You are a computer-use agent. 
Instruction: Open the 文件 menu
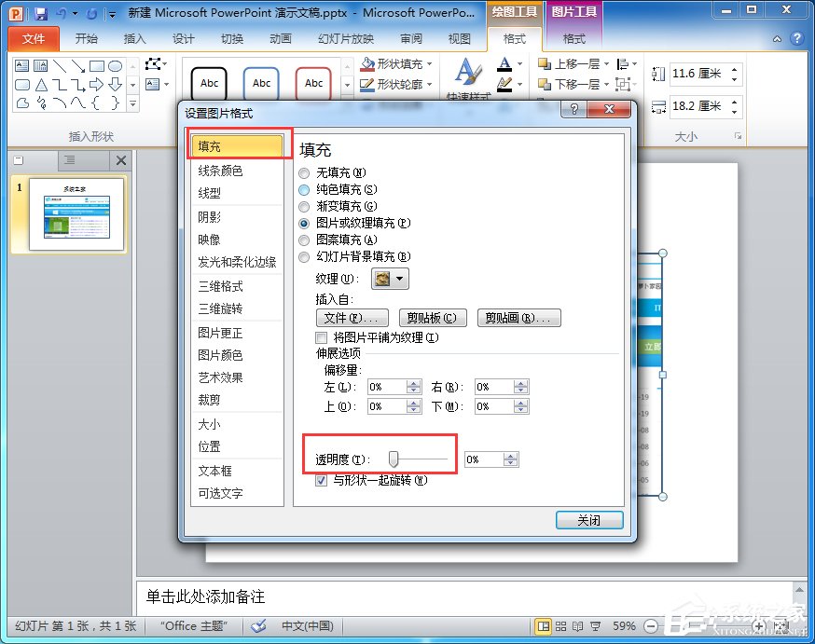coord(34,38)
